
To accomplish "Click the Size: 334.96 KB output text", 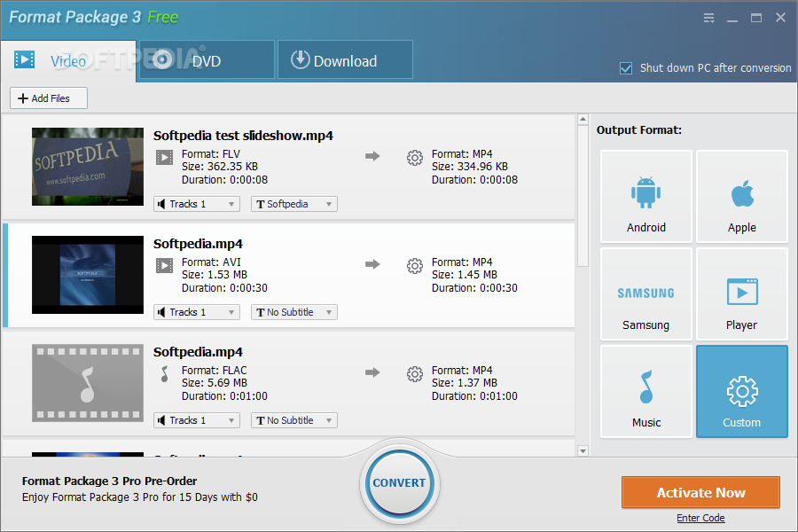I will (470, 167).
